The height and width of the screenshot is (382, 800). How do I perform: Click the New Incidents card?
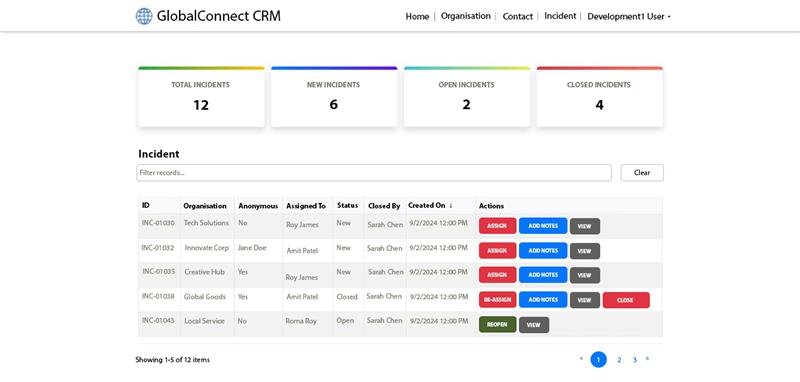(334, 97)
